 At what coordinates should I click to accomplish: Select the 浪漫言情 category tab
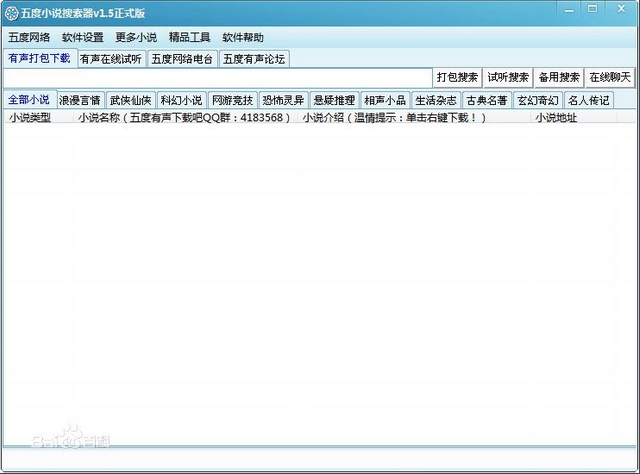(80, 100)
